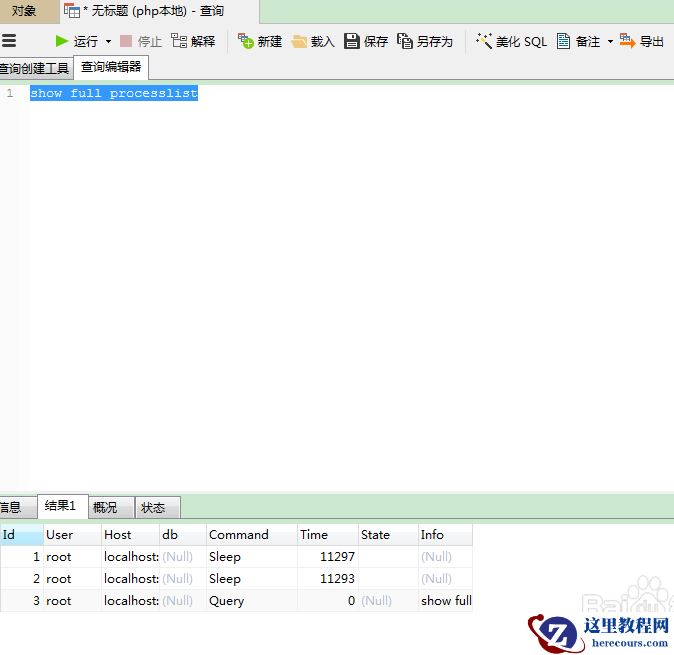This screenshot has width=674, height=655.
Task: Switch to 查询创建工具 tab
Action: (x=36, y=68)
